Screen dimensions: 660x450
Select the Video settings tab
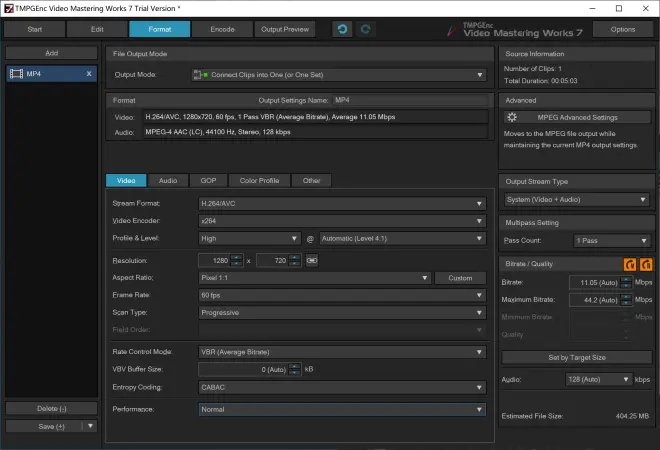(x=126, y=181)
